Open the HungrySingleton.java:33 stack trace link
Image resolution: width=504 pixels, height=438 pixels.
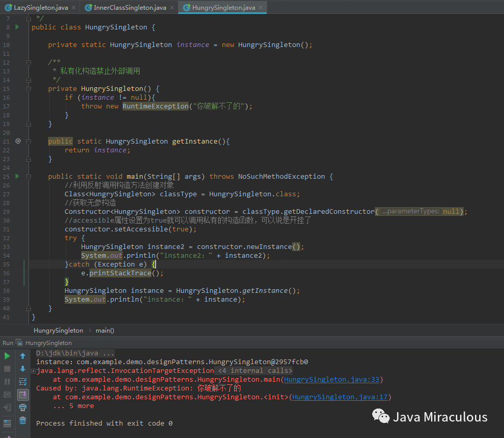[332, 379]
